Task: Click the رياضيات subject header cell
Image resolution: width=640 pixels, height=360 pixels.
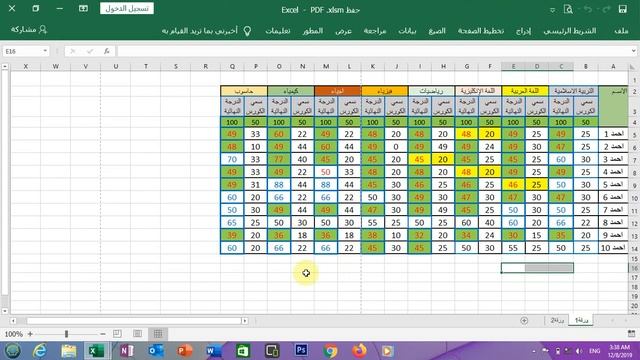Action: (x=431, y=91)
